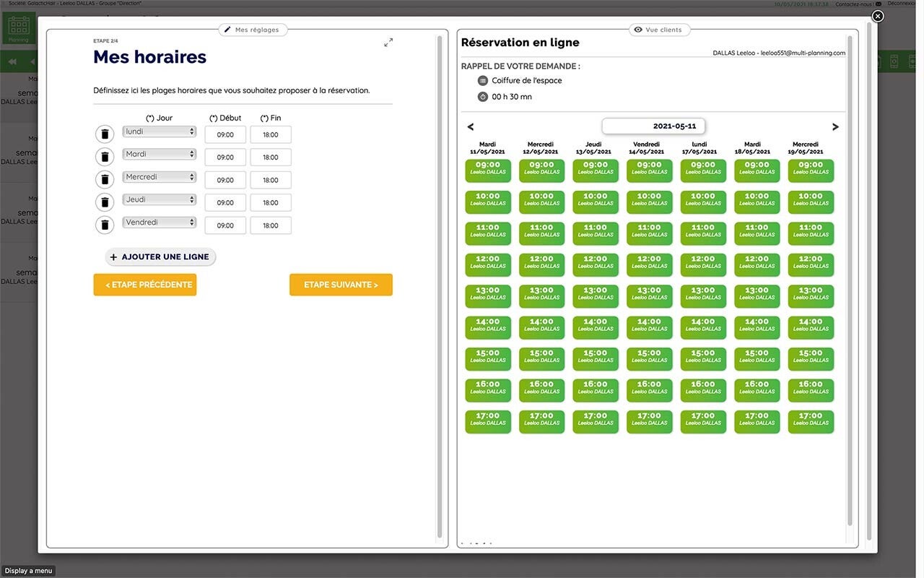Viewport: 924px width, 578px height.
Task: Select the Vue clients tab
Action: [660, 30]
